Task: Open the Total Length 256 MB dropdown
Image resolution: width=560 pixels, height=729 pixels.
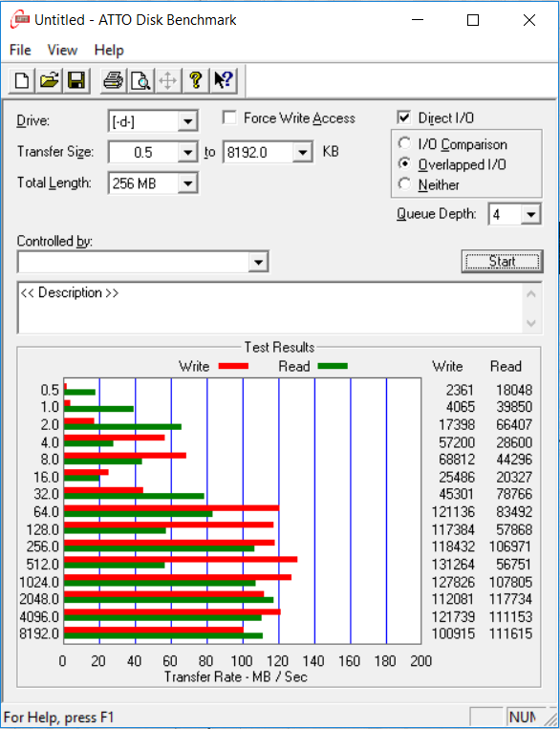Action: [x=188, y=183]
